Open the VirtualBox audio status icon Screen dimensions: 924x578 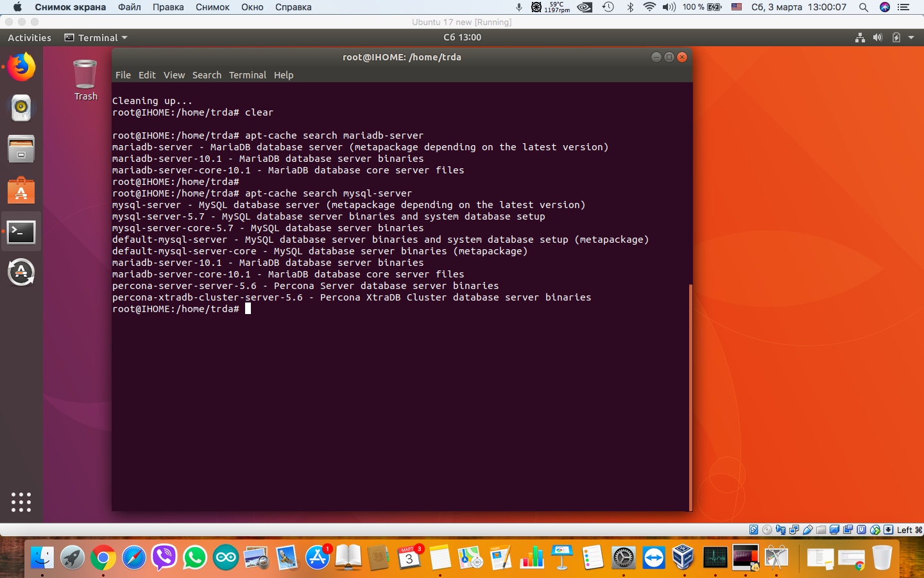tap(781, 530)
